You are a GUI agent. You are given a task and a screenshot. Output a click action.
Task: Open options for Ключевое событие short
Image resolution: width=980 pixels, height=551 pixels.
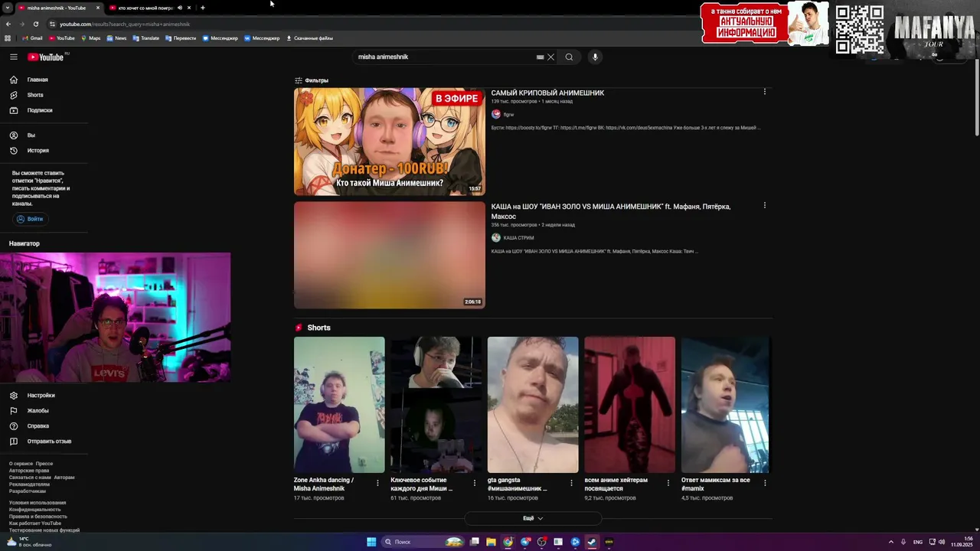[475, 483]
